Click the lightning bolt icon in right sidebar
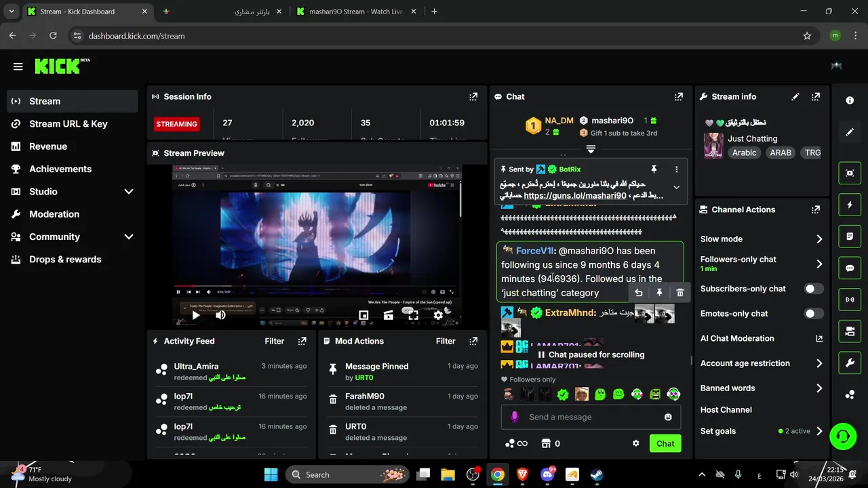 point(850,205)
